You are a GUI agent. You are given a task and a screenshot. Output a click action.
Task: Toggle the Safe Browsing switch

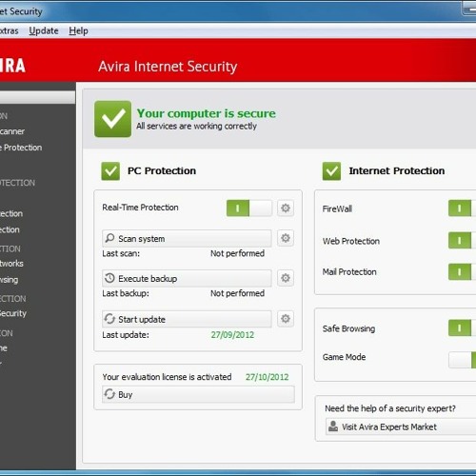[x=462, y=328]
